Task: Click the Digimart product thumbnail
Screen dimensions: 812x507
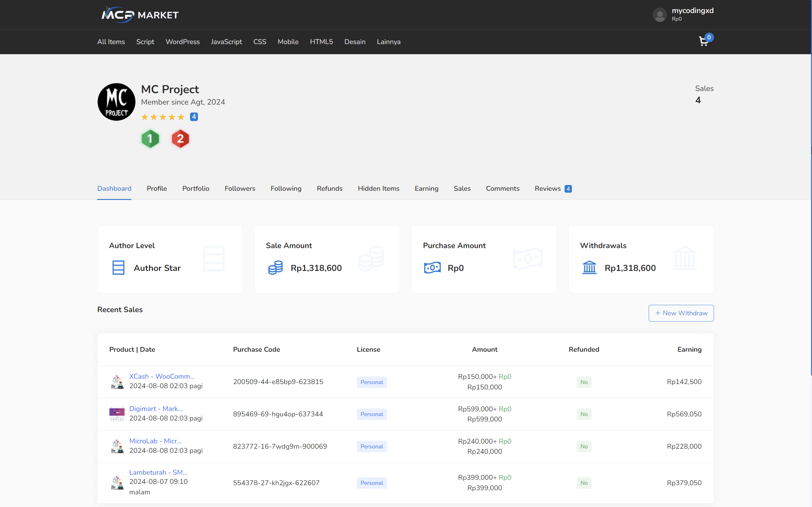Action: click(117, 414)
